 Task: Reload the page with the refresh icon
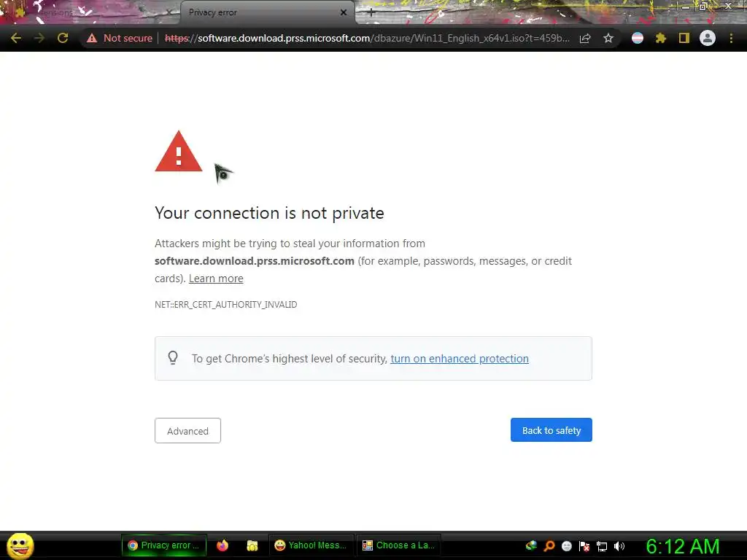63,38
